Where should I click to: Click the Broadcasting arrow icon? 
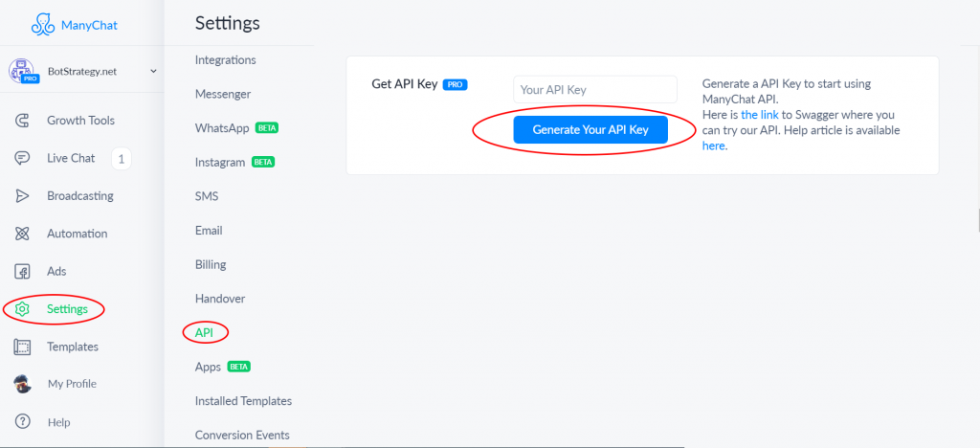click(23, 196)
